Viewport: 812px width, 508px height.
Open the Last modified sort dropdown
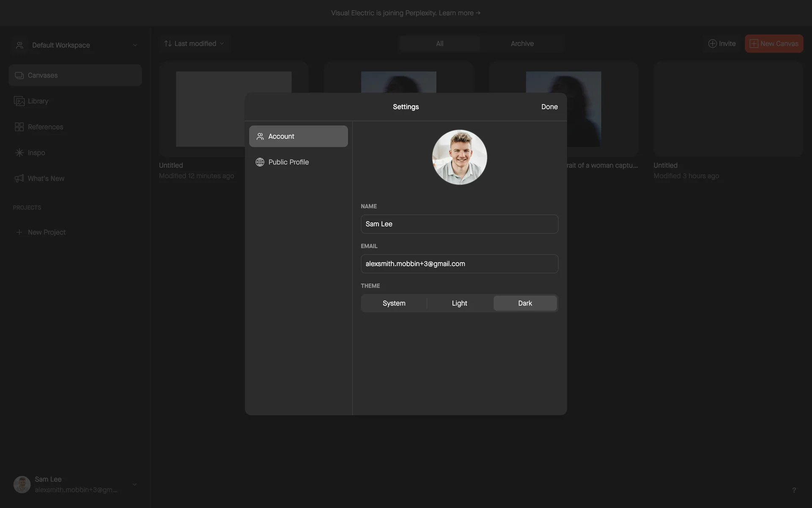[x=195, y=44]
